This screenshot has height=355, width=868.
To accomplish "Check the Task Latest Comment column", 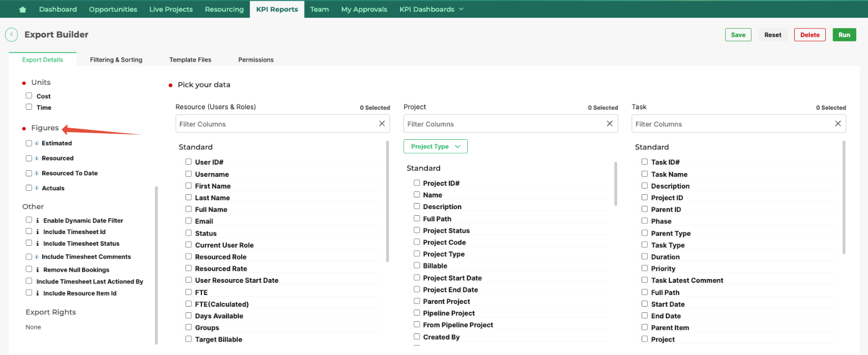I will [x=645, y=280].
